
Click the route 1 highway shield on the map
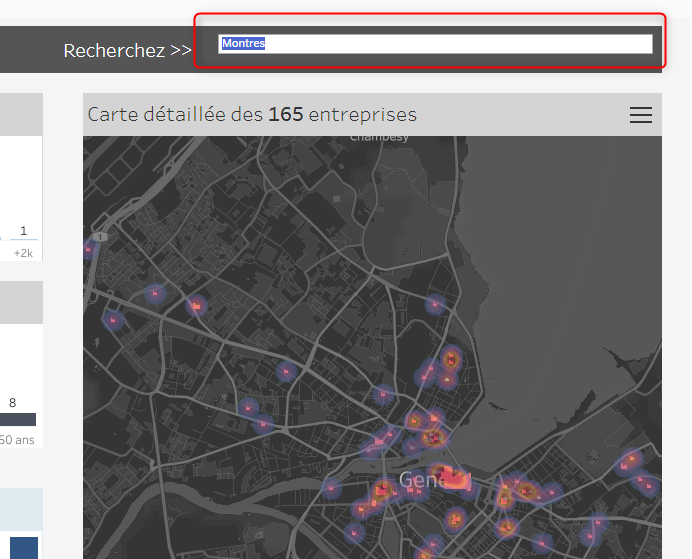click(x=100, y=237)
